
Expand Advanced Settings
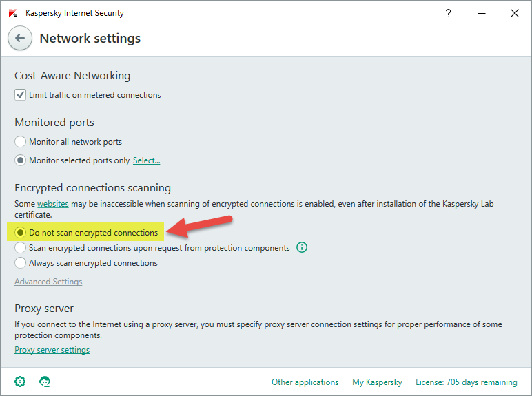[48, 282]
